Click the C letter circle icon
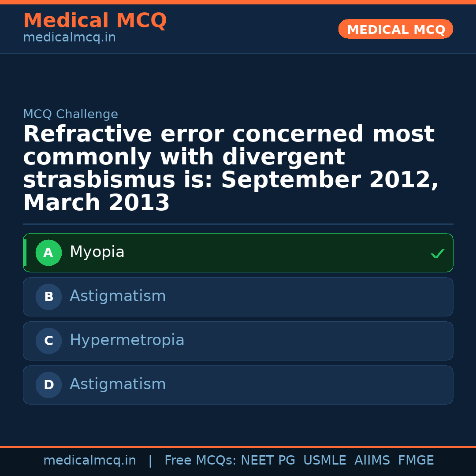Screen dimensions: 476x476 click(x=48, y=341)
